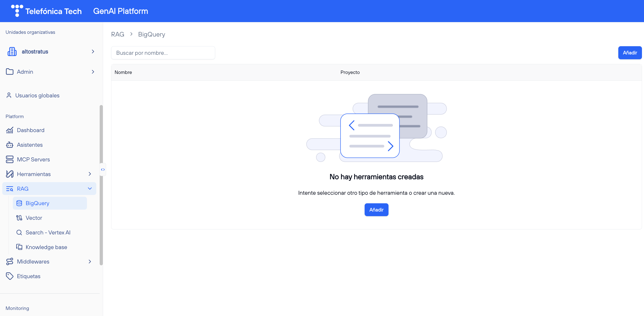644x316 pixels.
Task: Expand the Admin folder
Action: click(93, 72)
